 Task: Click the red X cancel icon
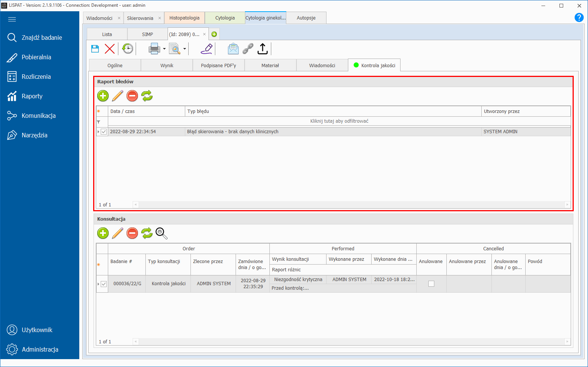click(x=110, y=49)
